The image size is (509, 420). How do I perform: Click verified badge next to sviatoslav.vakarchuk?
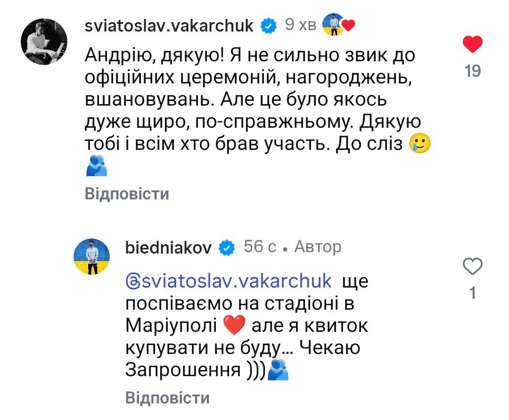coord(269,26)
